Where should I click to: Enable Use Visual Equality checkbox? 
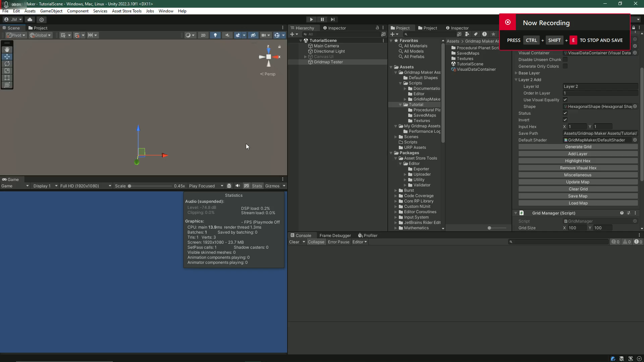565,100
